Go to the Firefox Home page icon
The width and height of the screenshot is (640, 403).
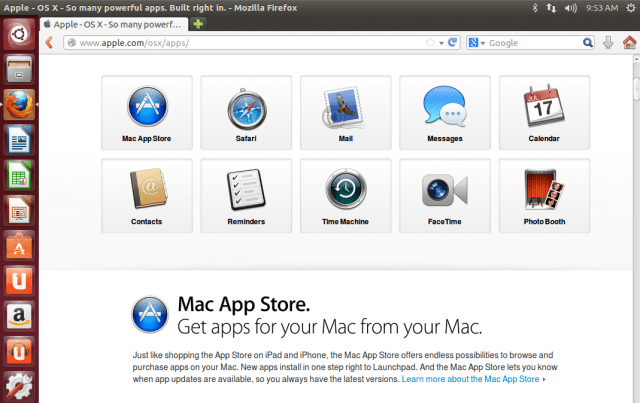pyautogui.click(x=629, y=42)
